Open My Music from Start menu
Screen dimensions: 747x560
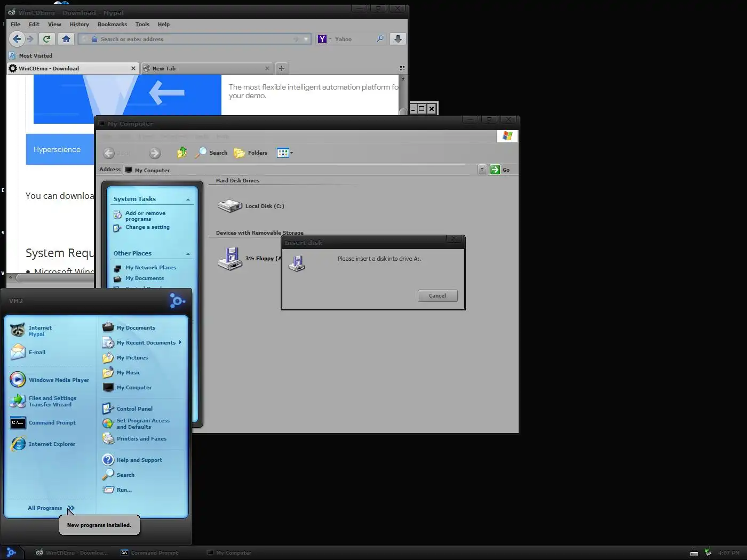point(142,372)
